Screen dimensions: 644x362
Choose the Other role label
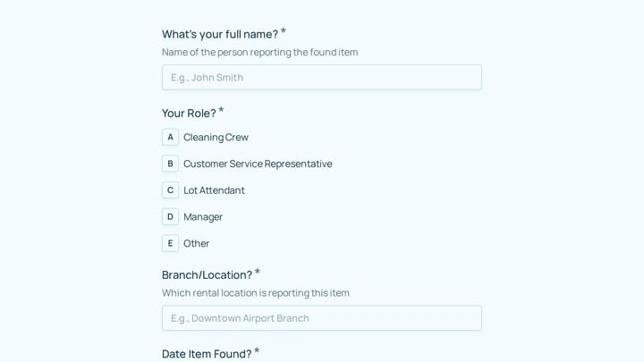click(x=196, y=243)
